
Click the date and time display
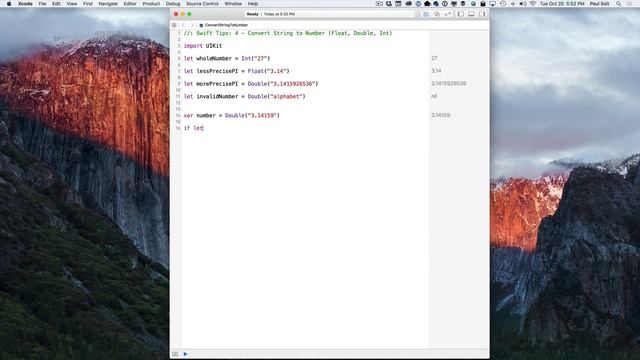click(x=562, y=4)
